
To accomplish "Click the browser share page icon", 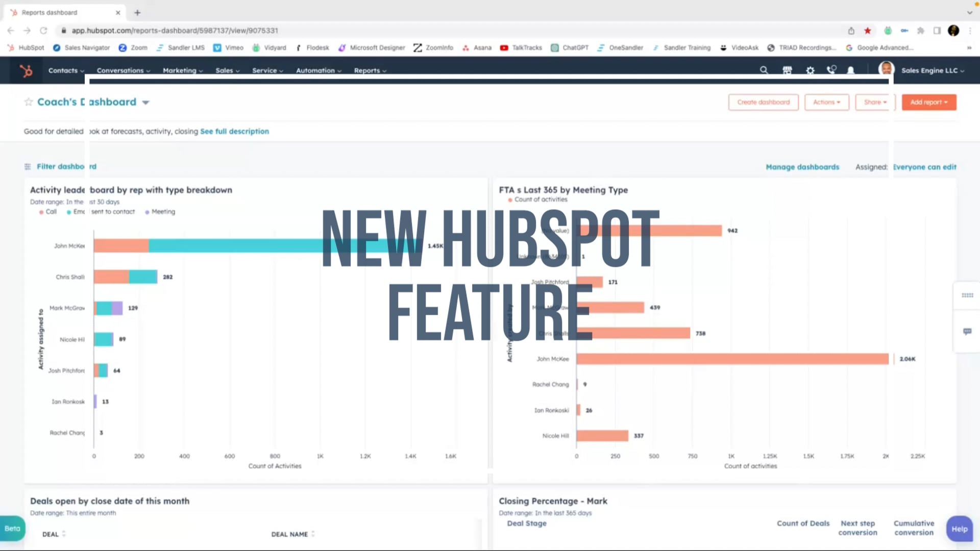I will click(851, 31).
